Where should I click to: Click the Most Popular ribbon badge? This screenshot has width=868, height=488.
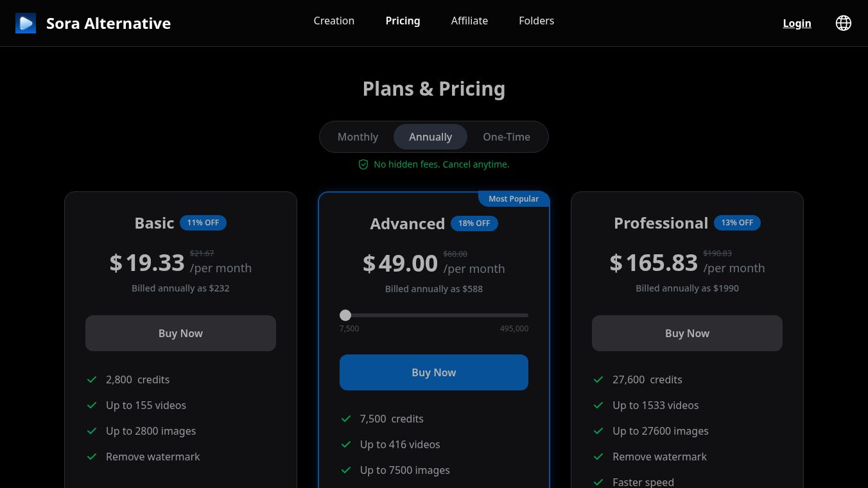coord(513,199)
